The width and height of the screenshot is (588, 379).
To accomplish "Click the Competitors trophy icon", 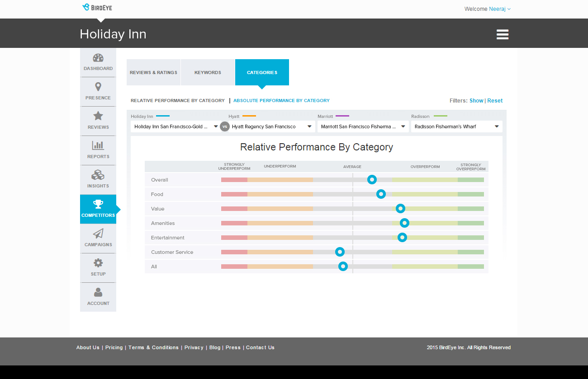I will 98,204.
